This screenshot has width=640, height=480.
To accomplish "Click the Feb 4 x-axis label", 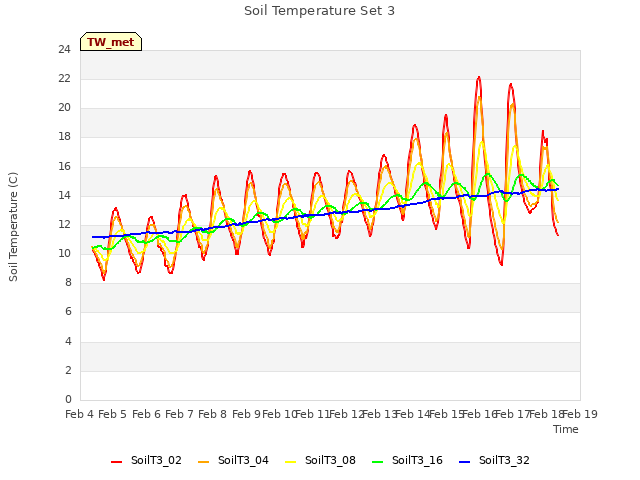I will (80, 414).
